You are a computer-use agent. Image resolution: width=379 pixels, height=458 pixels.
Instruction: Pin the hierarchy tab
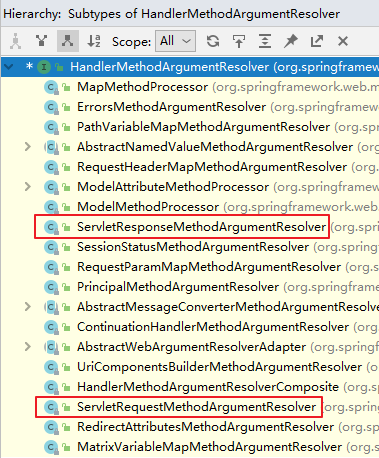pos(291,41)
